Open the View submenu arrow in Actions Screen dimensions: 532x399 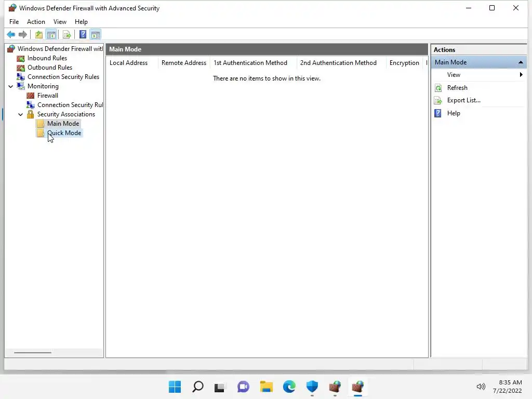pyautogui.click(x=521, y=75)
